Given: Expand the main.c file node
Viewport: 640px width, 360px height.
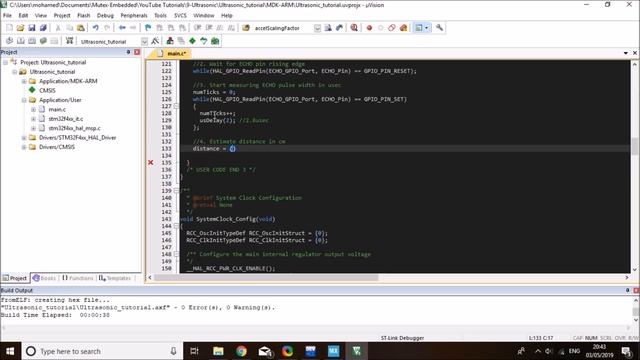Looking at the screenshot, I should pyautogui.click(x=33, y=109).
